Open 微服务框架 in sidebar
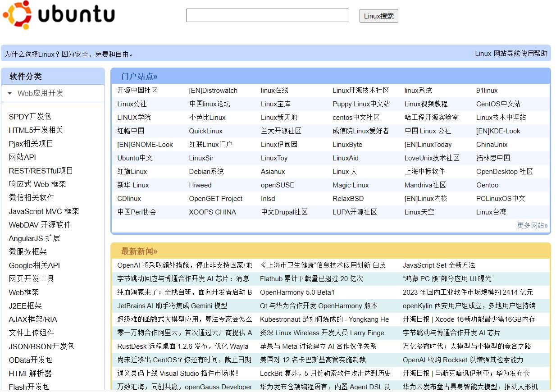 pos(28,252)
